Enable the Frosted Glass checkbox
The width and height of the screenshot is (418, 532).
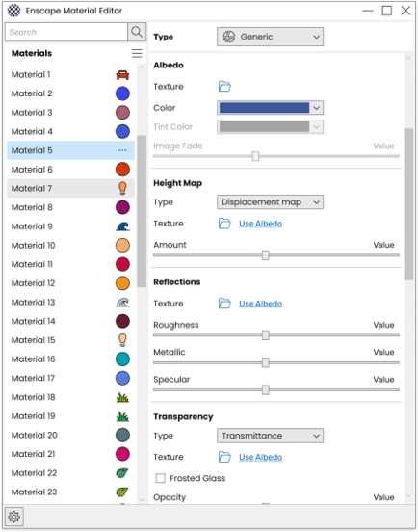[160, 478]
